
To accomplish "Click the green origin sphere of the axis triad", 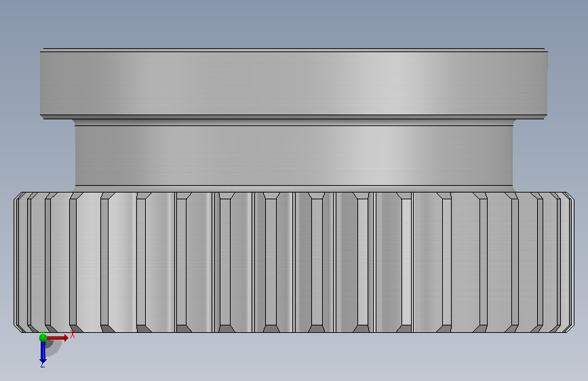I will point(43,337).
